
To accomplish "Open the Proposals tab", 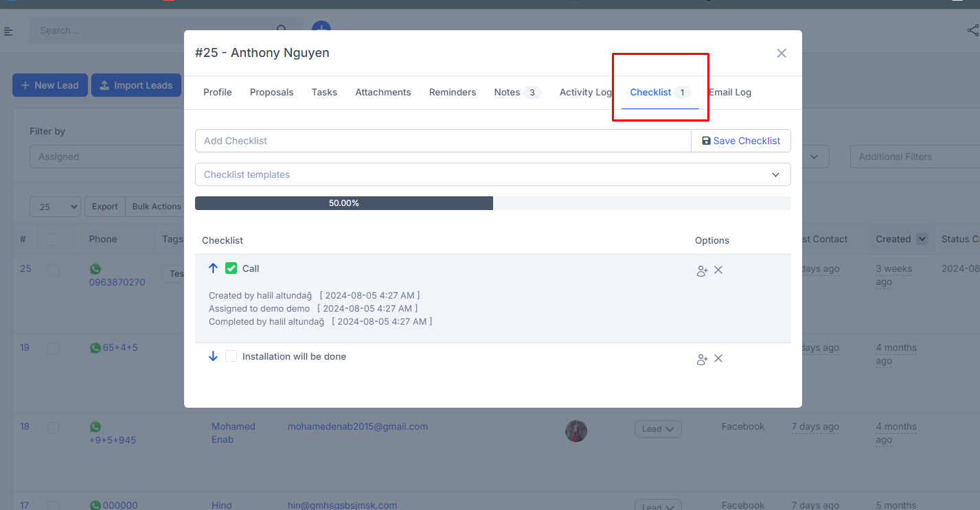I will tap(271, 92).
